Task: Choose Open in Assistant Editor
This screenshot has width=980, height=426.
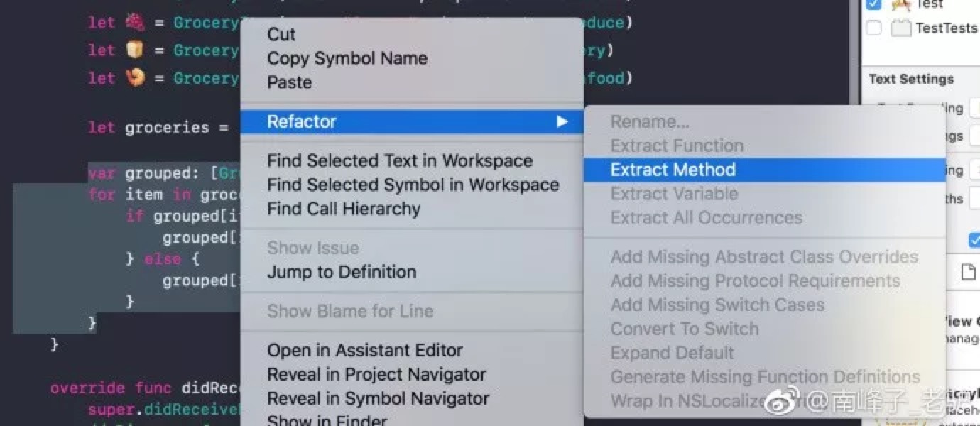Action: tap(364, 351)
